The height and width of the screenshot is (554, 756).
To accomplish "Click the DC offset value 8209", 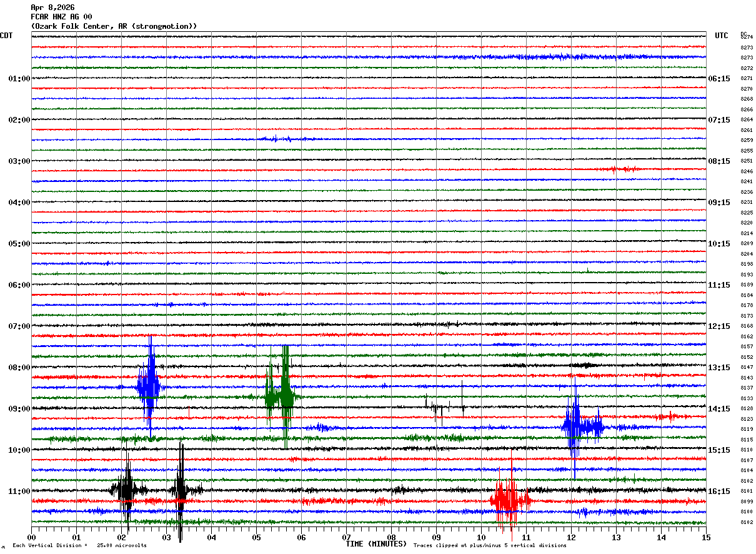I will coord(747,244).
